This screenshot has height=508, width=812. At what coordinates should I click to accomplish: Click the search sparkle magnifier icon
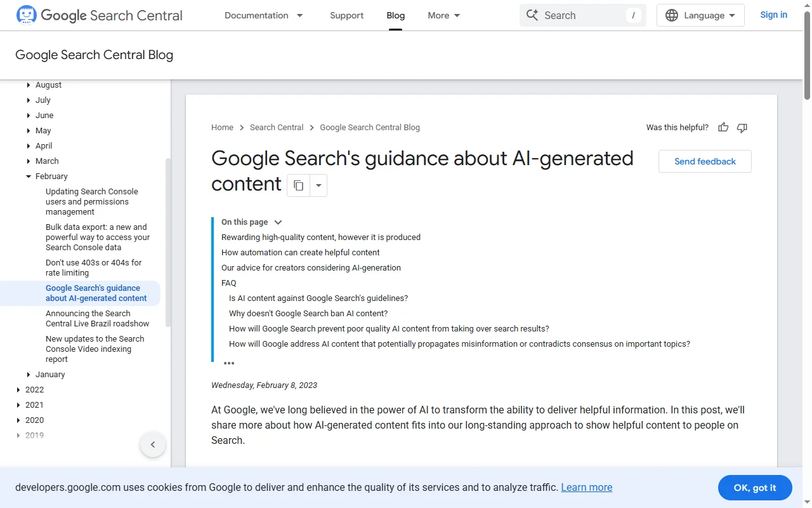pos(532,15)
